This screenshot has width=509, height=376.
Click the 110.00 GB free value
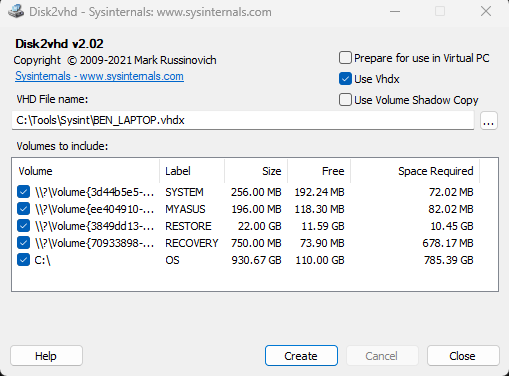(x=320, y=260)
